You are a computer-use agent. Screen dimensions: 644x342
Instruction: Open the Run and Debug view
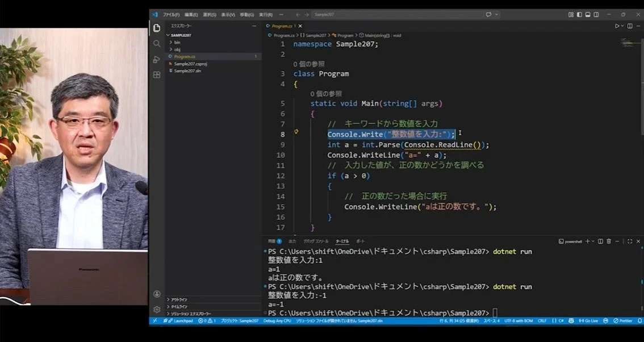click(x=156, y=59)
